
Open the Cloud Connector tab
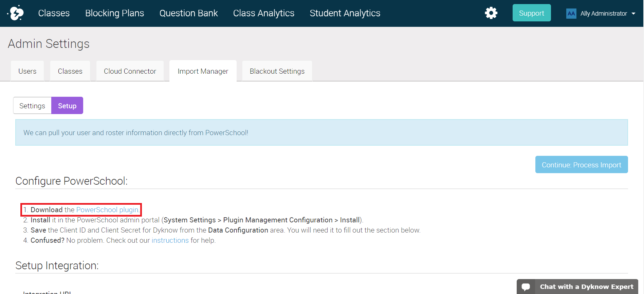(x=130, y=71)
